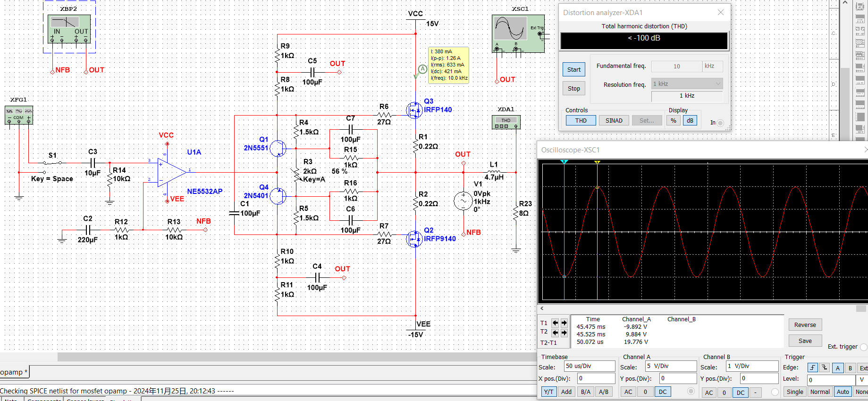This screenshot has width=868, height=401.
Task: Click the Timebase X pos. input field
Action: point(596,378)
